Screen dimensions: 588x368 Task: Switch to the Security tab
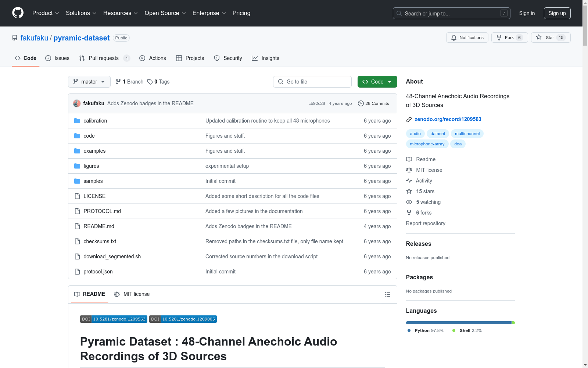click(x=228, y=58)
